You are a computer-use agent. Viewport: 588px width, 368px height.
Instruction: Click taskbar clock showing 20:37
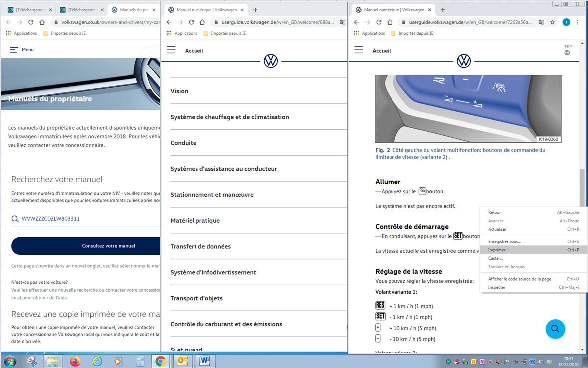coord(568,361)
